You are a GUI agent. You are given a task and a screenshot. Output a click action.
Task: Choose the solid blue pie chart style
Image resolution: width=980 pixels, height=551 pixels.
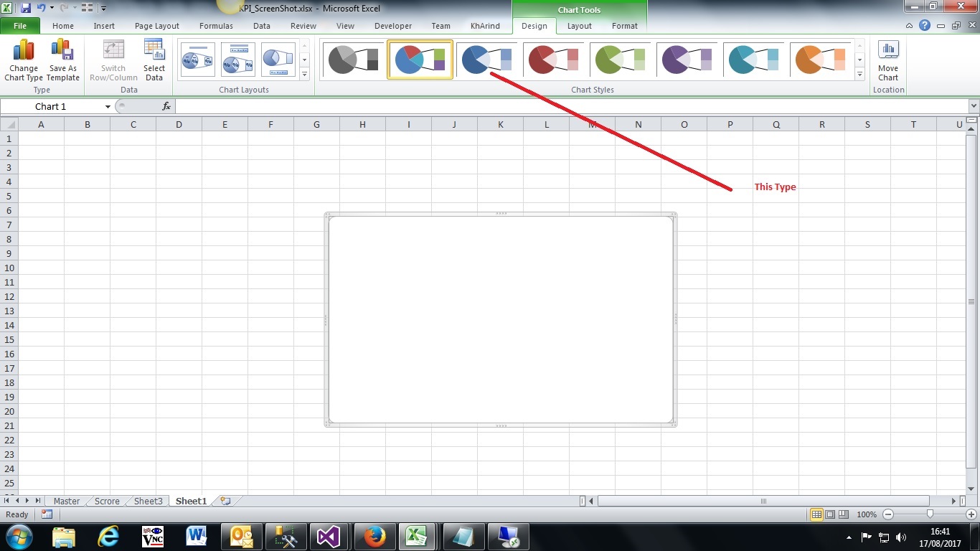pos(486,60)
